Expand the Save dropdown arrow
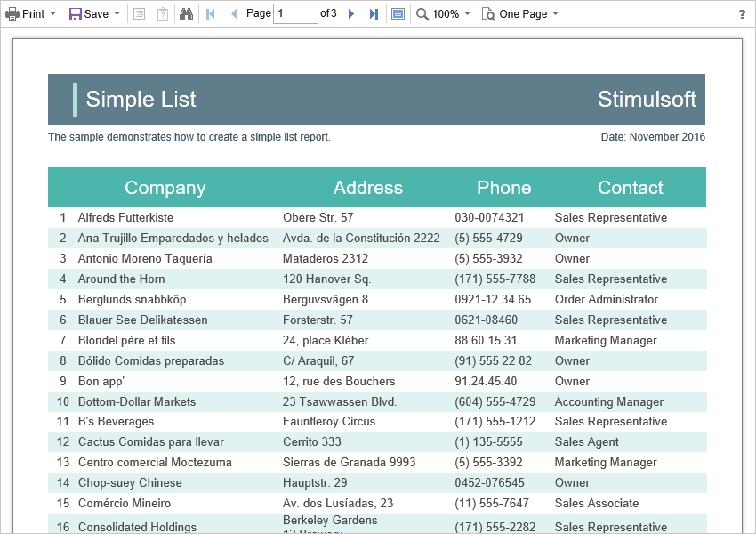This screenshot has width=756, height=534. 117,14
